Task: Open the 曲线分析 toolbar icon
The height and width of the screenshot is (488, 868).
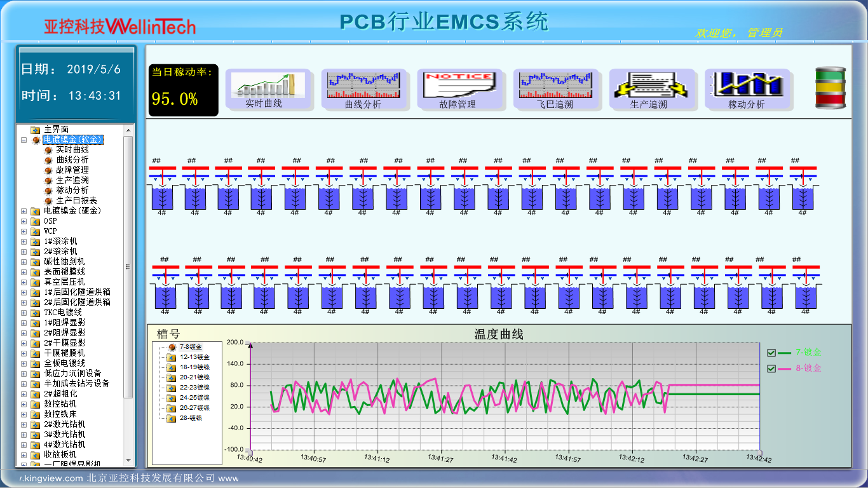Action: 363,89
